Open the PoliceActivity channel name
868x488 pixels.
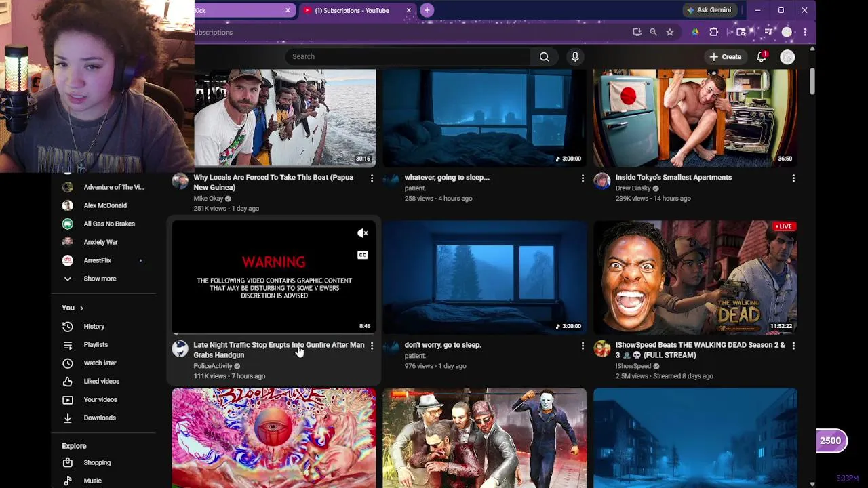pyautogui.click(x=213, y=366)
